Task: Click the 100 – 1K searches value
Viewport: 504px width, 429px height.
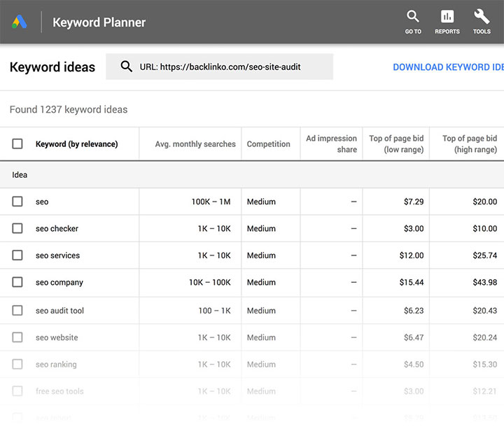Action: coord(214,311)
